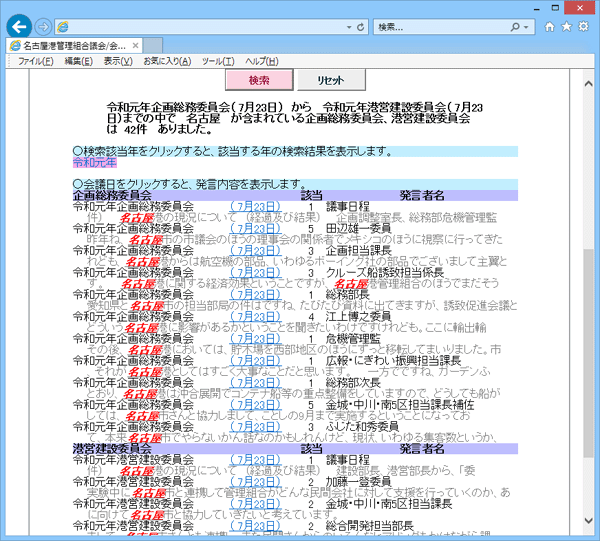
Task: Focus the address bar URL field
Action: point(207,27)
